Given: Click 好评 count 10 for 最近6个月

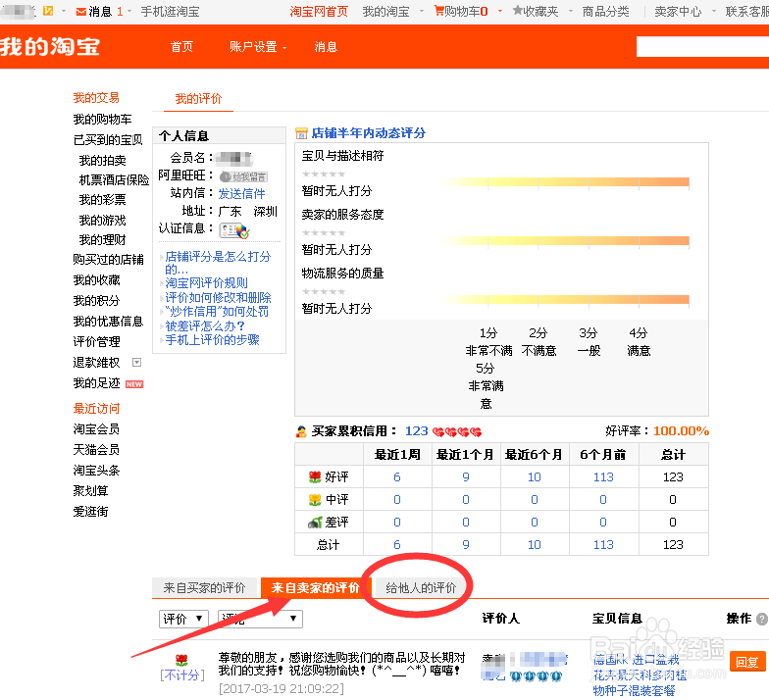Looking at the screenshot, I should point(534,476).
